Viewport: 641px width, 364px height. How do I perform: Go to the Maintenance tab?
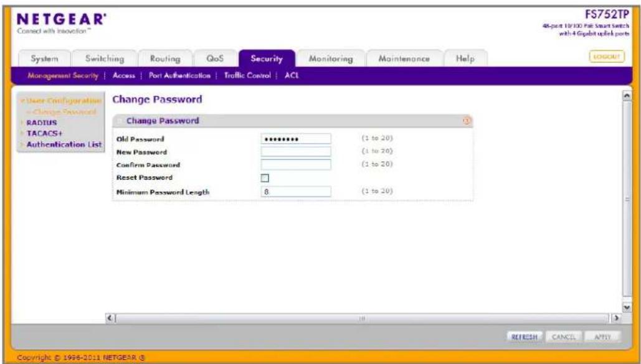pos(404,59)
